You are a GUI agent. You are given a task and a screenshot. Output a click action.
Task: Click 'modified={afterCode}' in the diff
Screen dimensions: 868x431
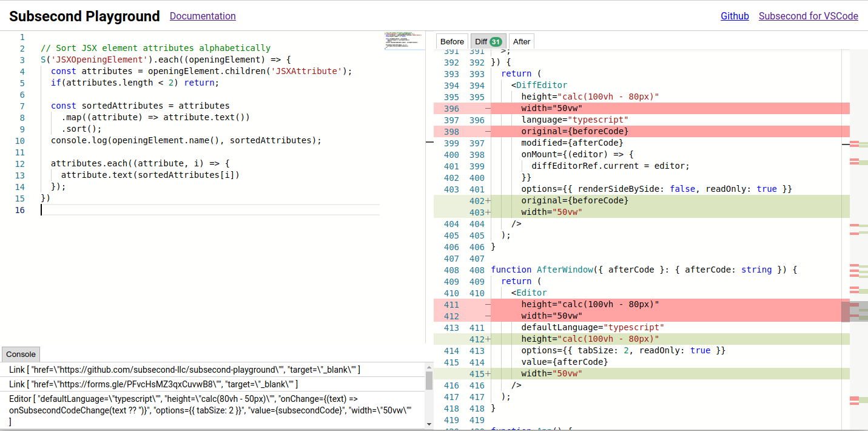(573, 143)
